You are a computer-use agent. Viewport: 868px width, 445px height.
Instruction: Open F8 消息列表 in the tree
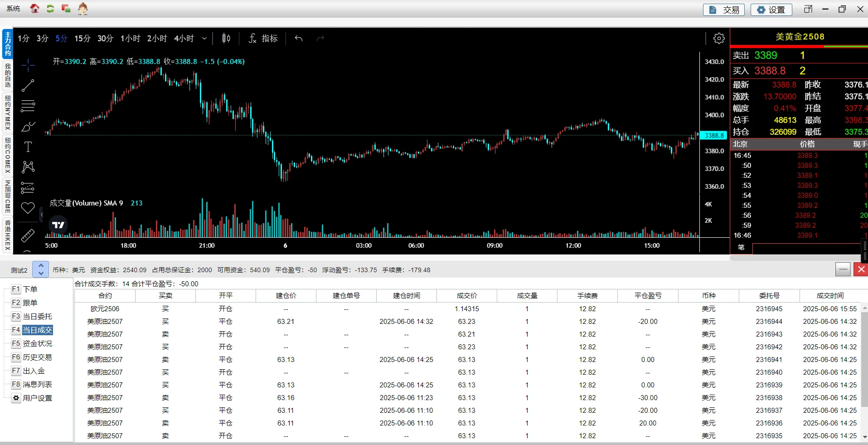tap(32, 385)
